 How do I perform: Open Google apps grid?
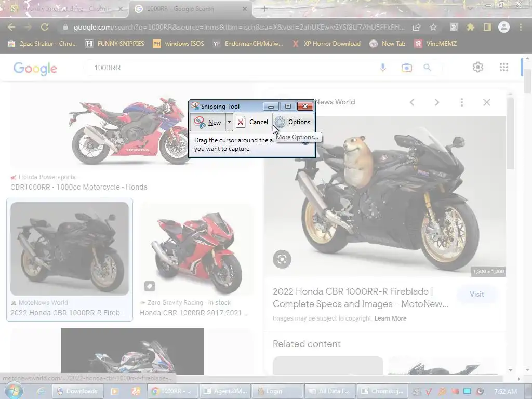click(504, 67)
